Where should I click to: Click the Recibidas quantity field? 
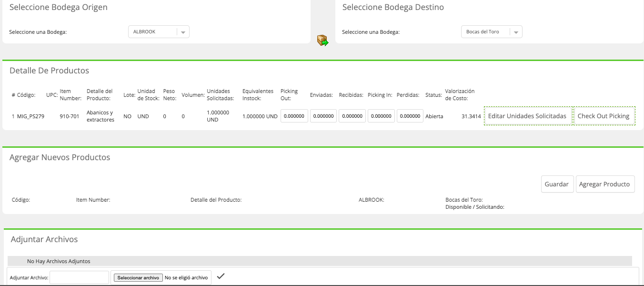click(x=352, y=116)
